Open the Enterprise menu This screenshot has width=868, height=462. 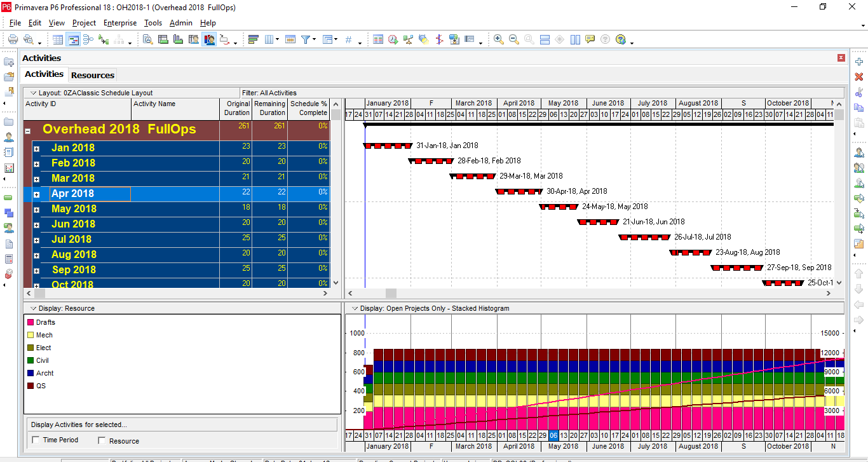pyautogui.click(x=120, y=23)
